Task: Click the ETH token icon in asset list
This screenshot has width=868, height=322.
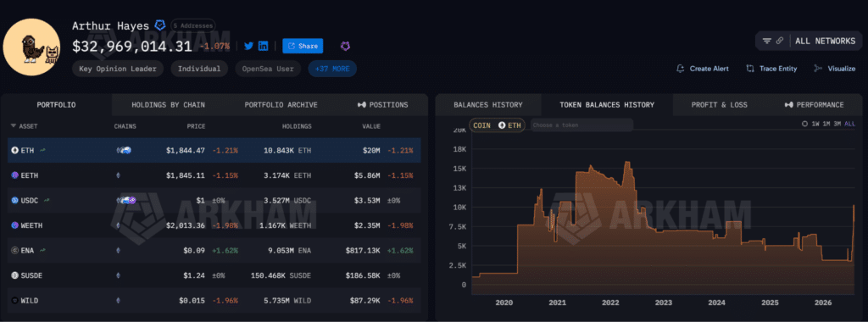Action: click(15, 150)
